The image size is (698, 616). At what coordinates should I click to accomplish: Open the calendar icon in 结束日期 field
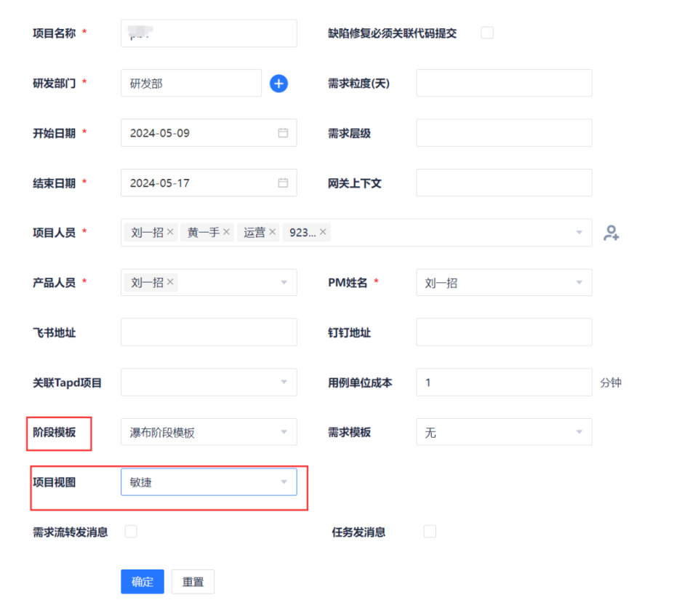pos(283,183)
